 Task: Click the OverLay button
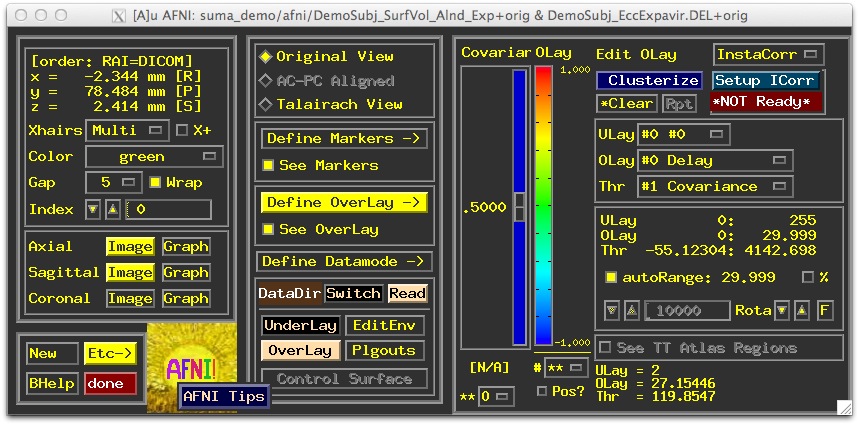coord(300,350)
